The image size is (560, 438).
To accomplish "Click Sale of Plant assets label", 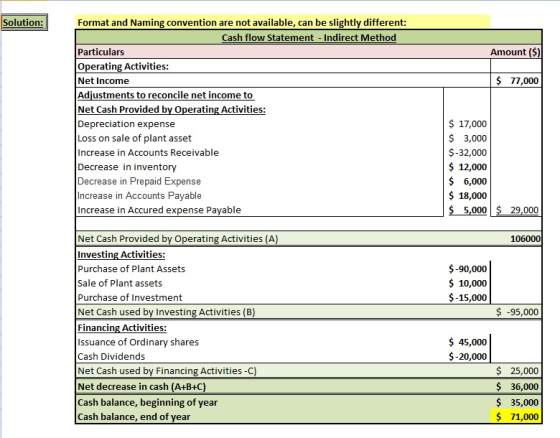I will (x=120, y=283).
